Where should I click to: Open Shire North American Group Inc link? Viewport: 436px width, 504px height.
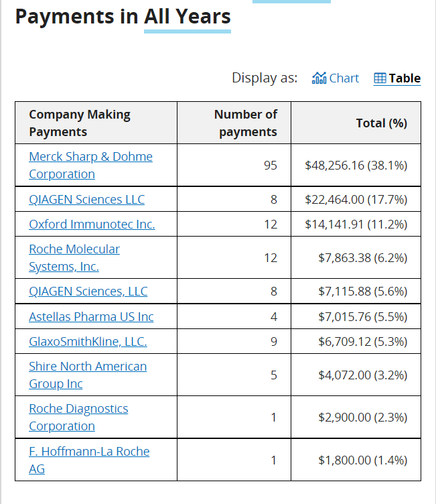(x=88, y=375)
